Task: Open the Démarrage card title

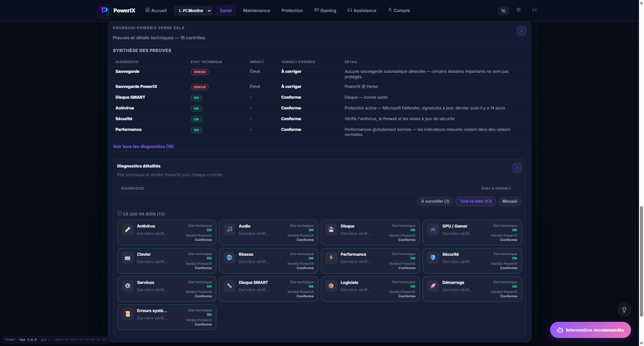Action: point(453,283)
